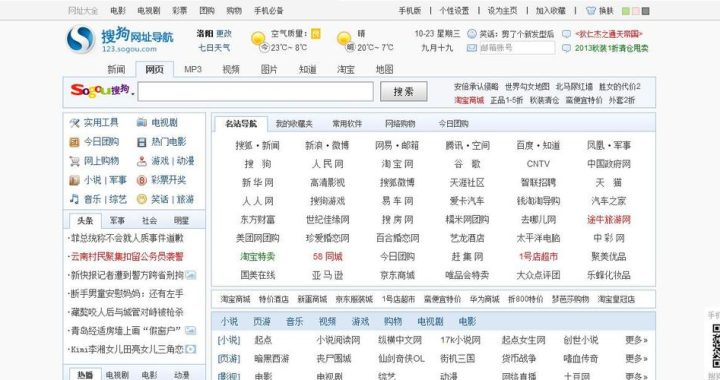The height and width of the screenshot is (380, 720).
Task: Click the 换肤 skin shirt icon
Action: pyautogui.click(x=591, y=11)
